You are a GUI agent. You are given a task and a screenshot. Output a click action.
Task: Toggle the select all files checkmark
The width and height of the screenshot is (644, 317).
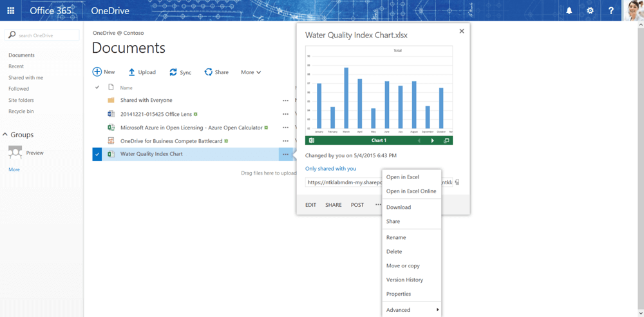(97, 87)
